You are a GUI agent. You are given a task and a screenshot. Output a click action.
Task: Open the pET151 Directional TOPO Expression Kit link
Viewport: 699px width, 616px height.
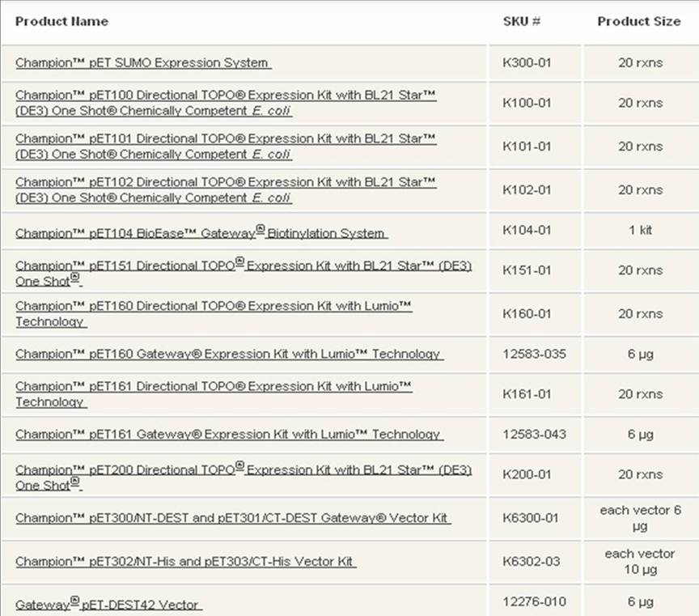pos(243,266)
